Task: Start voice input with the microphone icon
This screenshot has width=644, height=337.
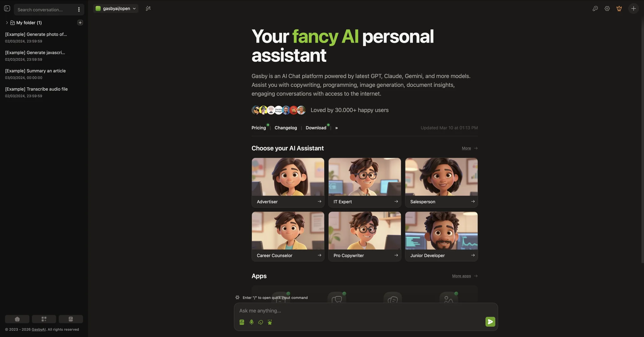Action: (252, 322)
